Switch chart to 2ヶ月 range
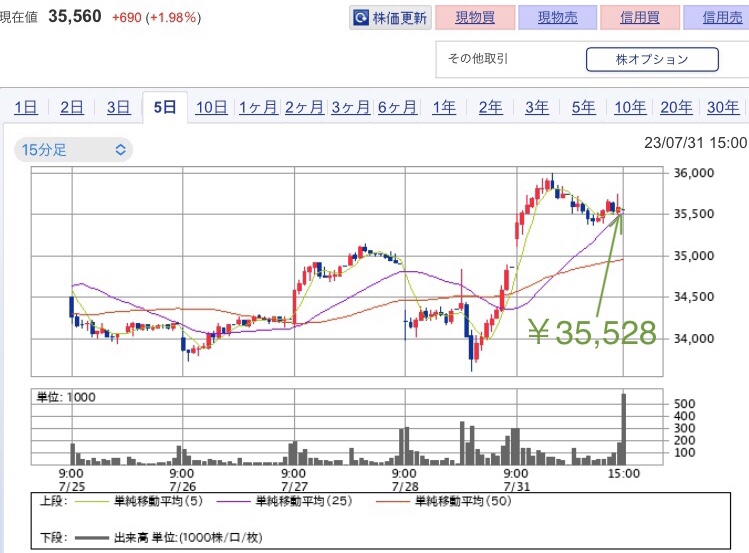This screenshot has height=553, width=749. point(304,107)
